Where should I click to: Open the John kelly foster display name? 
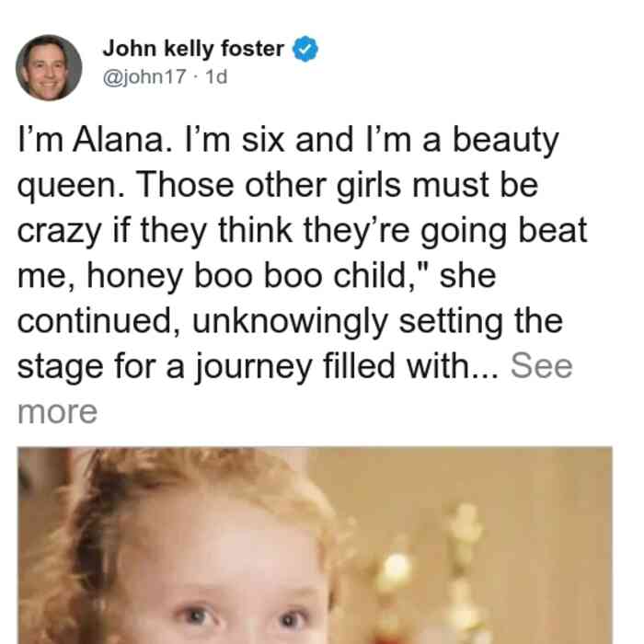193,49
